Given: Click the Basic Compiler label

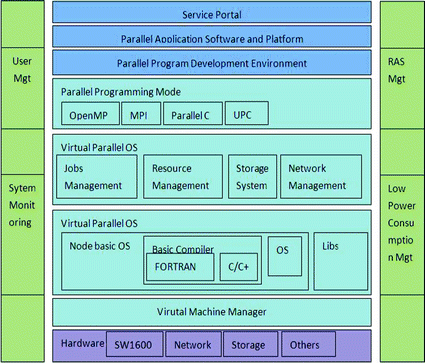Looking at the screenshot, I should click(183, 249).
